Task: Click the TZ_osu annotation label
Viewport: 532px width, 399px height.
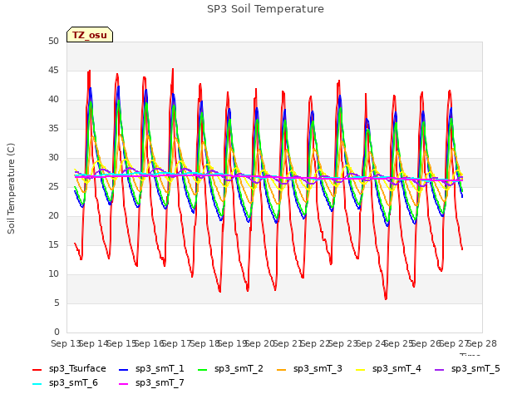Action: pos(90,35)
